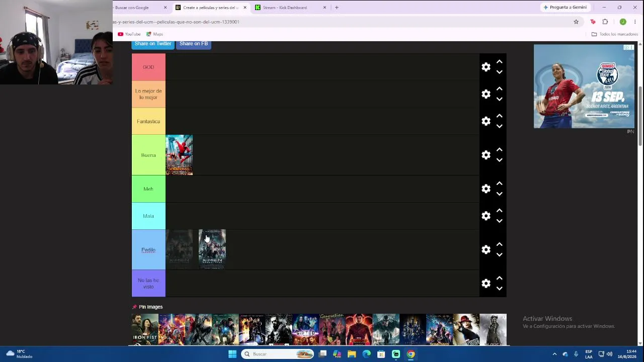This screenshot has height=362, width=644.
Task: Click the Share on Twitter button
Action: [x=153, y=44]
